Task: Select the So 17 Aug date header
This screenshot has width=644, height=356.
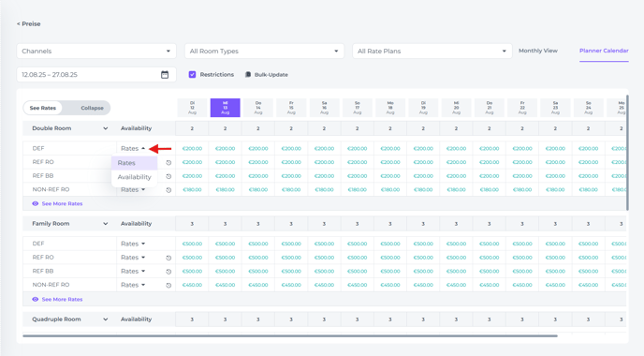Action: (x=358, y=108)
